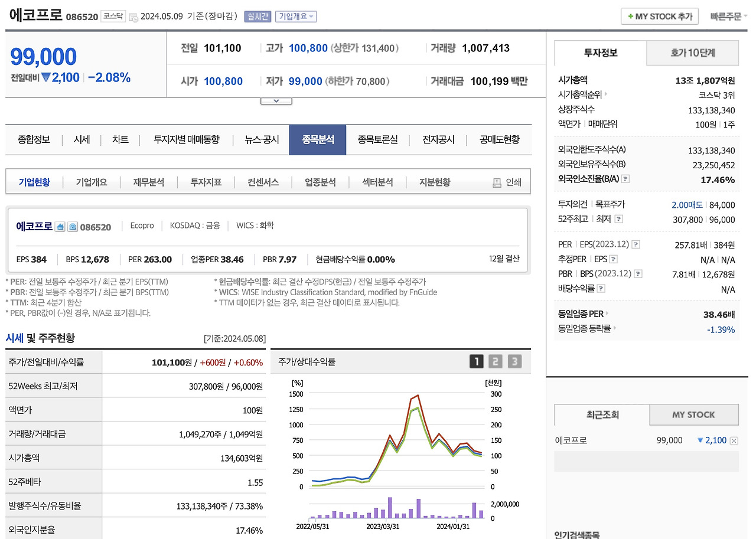This screenshot has width=756, height=539.
Task: Select the 재무분석 sub-tab
Action: 149,182
